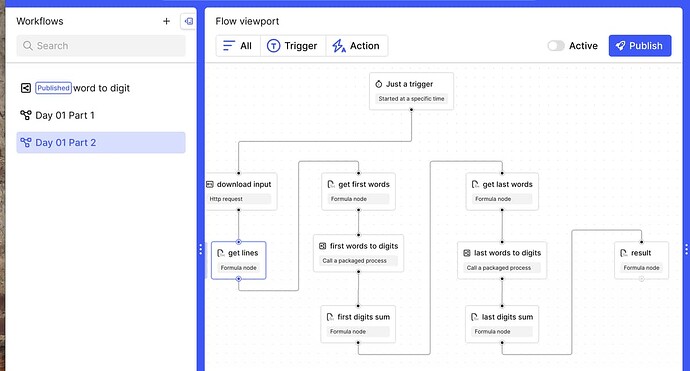The height and width of the screenshot is (371, 690).
Task: Filter nodes by Action
Action: (356, 46)
